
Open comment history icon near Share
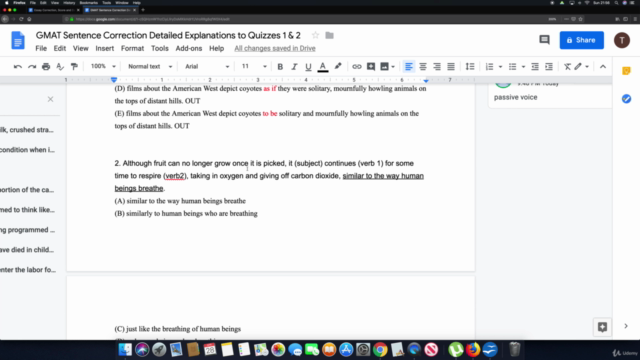[x=544, y=40]
